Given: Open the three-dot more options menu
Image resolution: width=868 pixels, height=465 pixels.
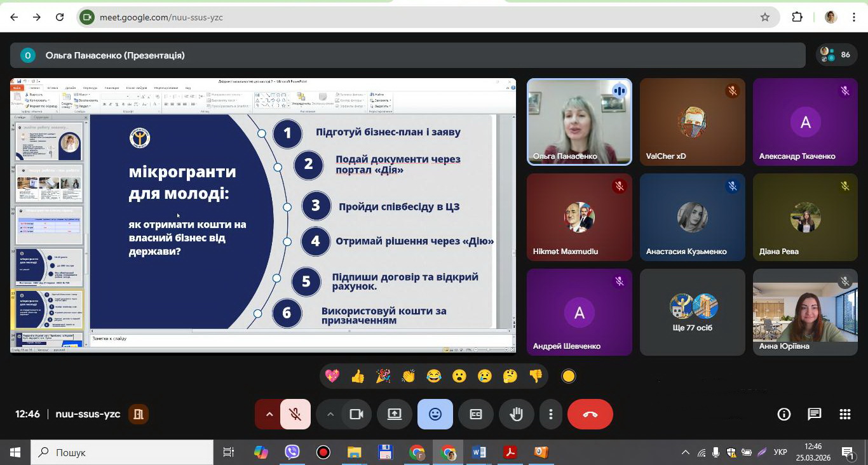Looking at the screenshot, I should tap(550, 414).
